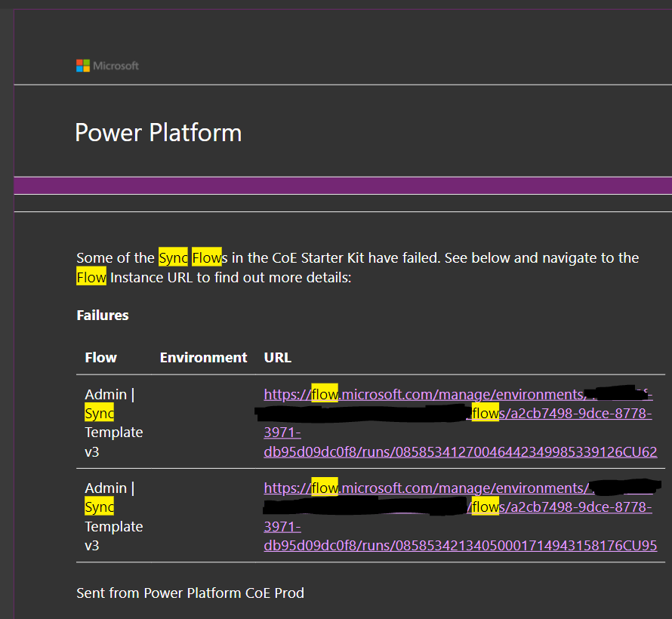Click the highlighted Sync label in row one
This screenshot has width=672, height=619.
click(x=99, y=413)
